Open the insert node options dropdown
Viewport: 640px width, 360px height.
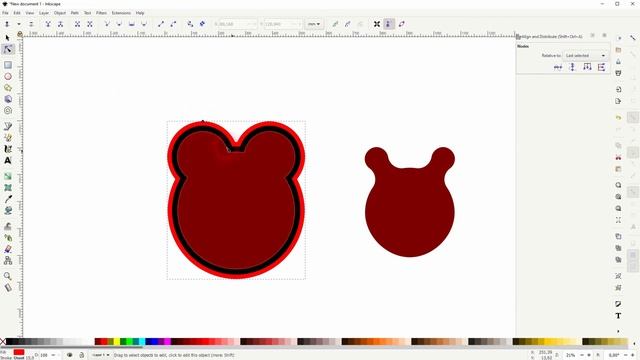click(x=19, y=24)
